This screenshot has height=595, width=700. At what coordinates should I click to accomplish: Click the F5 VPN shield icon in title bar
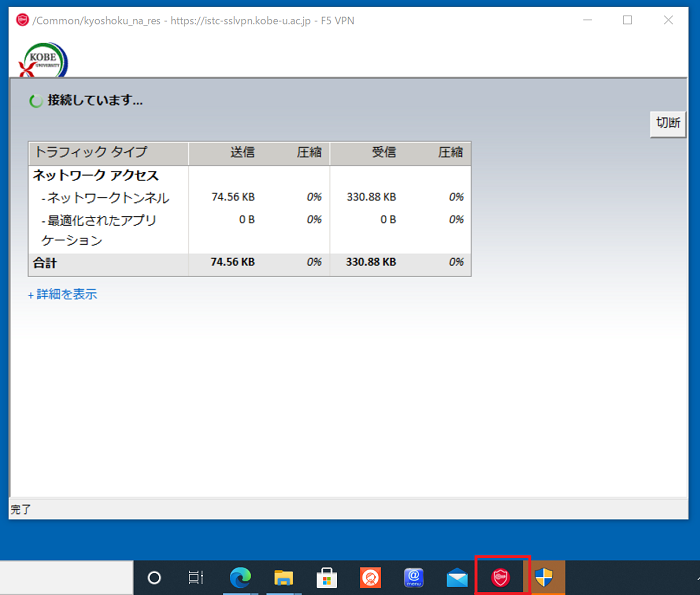(x=22, y=20)
